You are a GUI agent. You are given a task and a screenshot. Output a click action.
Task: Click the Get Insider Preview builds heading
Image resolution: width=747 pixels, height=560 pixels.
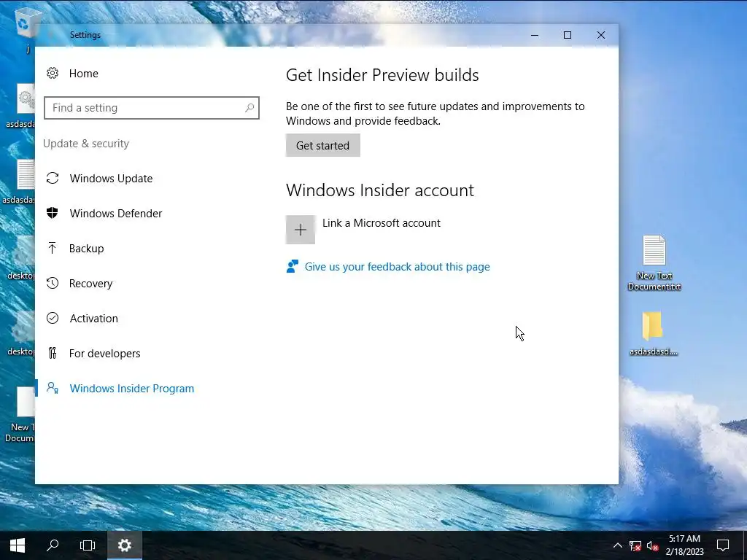coord(382,75)
